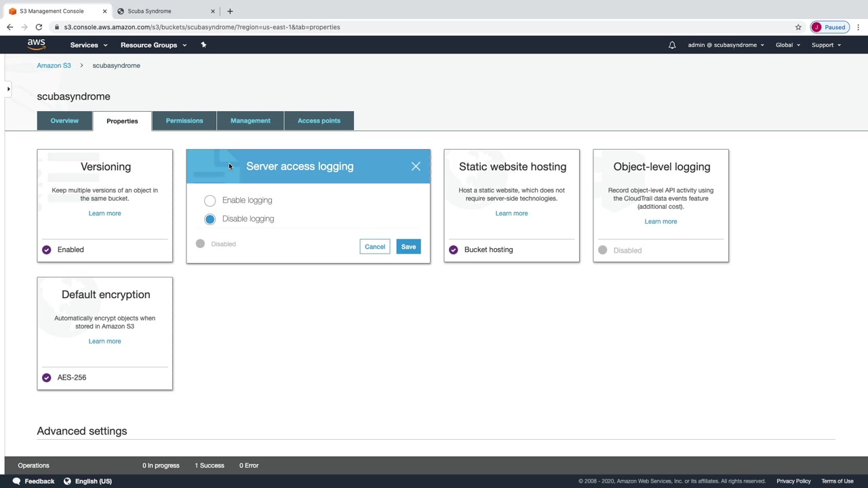This screenshot has width=868, height=488.
Task: Switch to the Scuba Syndrome browser tab
Action: (165, 11)
